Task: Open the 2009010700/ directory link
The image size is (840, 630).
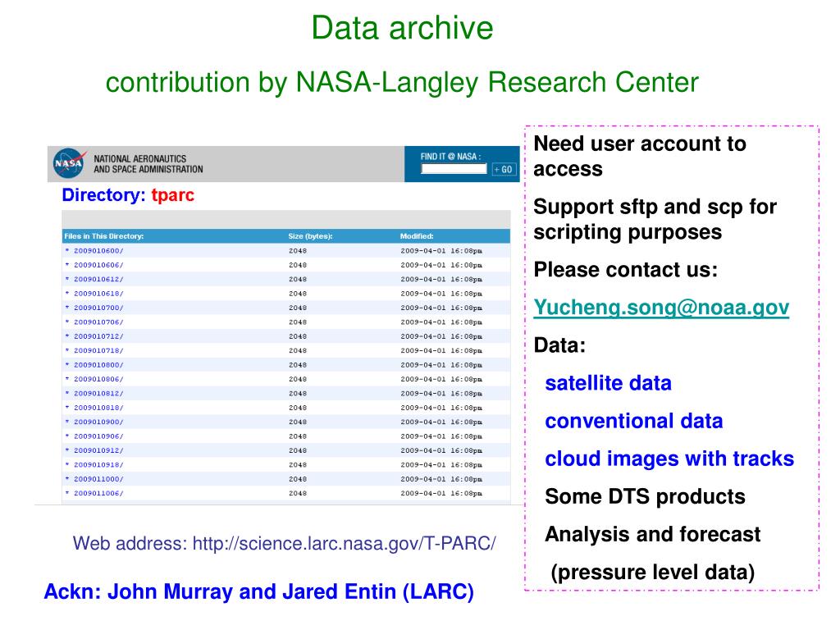Action: coord(98,308)
